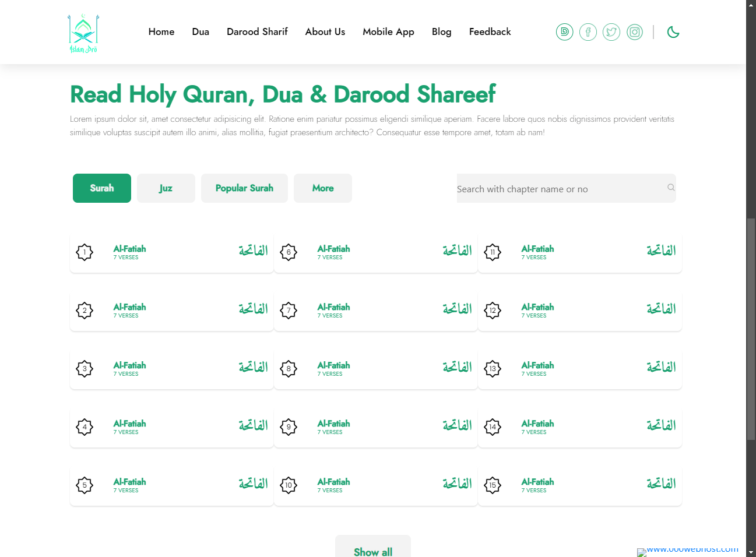Toggle dark mode moon icon
This screenshot has height=557, width=756.
(673, 32)
